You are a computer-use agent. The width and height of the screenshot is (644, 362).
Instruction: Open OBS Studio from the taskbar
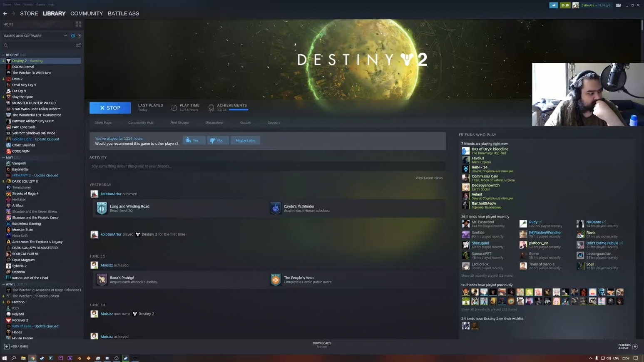click(x=117, y=358)
